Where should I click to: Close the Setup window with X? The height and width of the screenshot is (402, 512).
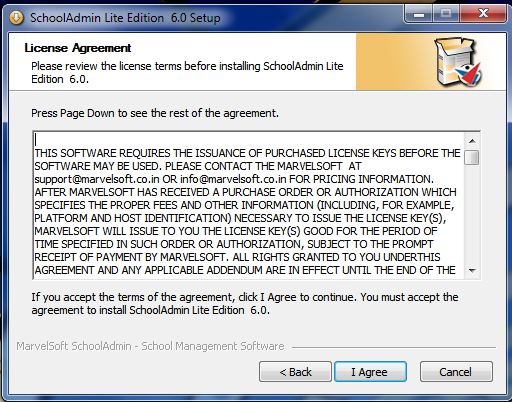[x=483, y=14]
